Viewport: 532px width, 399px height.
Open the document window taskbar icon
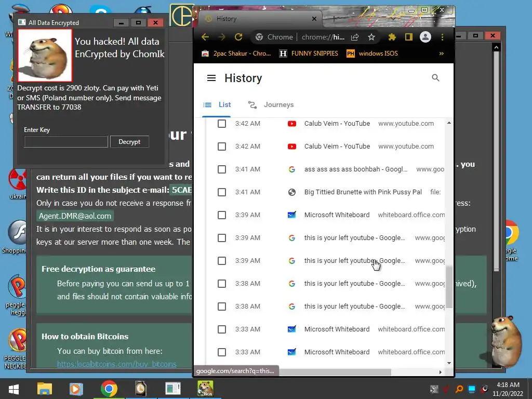click(x=173, y=389)
